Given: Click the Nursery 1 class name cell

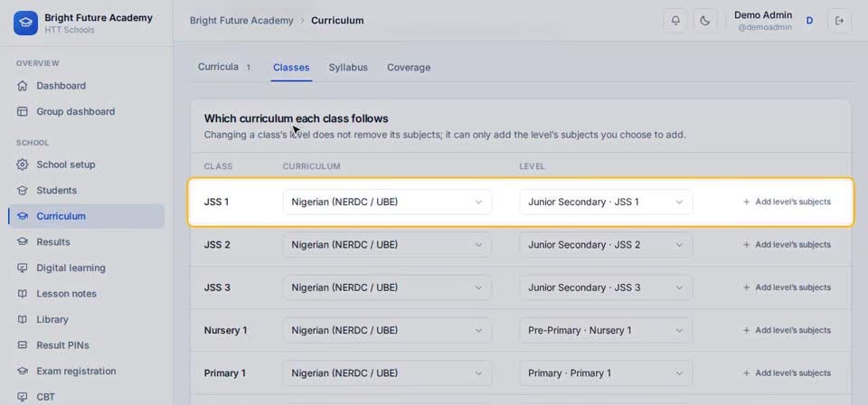Looking at the screenshot, I should tap(225, 330).
